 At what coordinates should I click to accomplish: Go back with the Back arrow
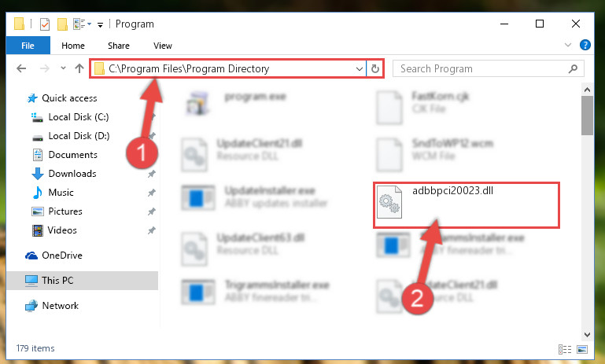pos(21,68)
